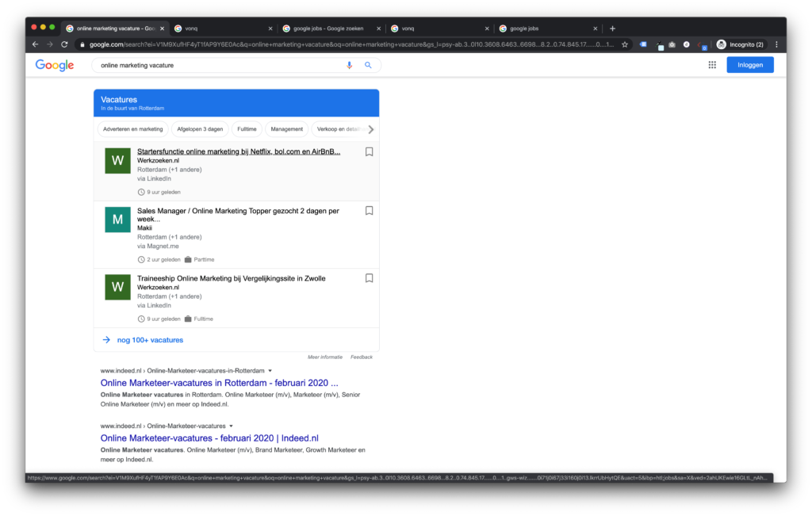Click the browser forward arrow

(x=50, y=44)
